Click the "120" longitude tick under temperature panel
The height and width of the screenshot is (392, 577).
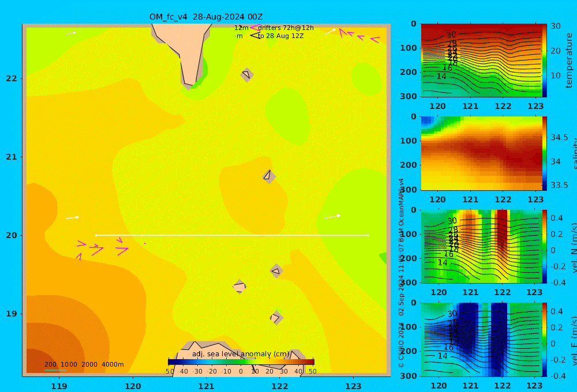pyautogui.click(x=437, y=106)
